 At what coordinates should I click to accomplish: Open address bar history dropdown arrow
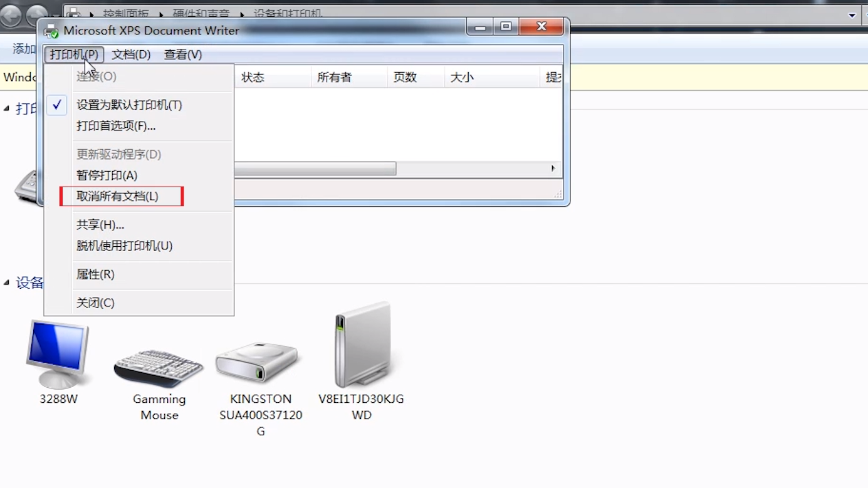click(852, 15)
